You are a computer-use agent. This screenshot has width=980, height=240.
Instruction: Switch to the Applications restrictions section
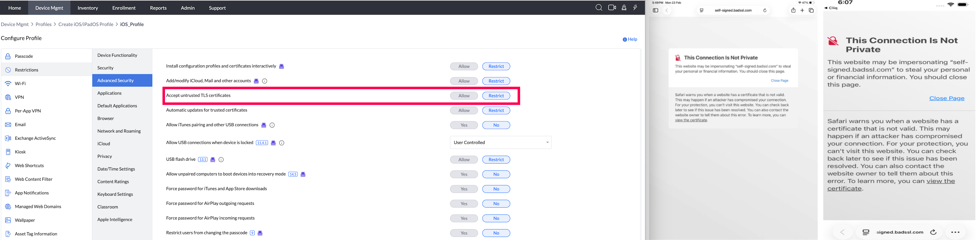(x=110, y=93)
